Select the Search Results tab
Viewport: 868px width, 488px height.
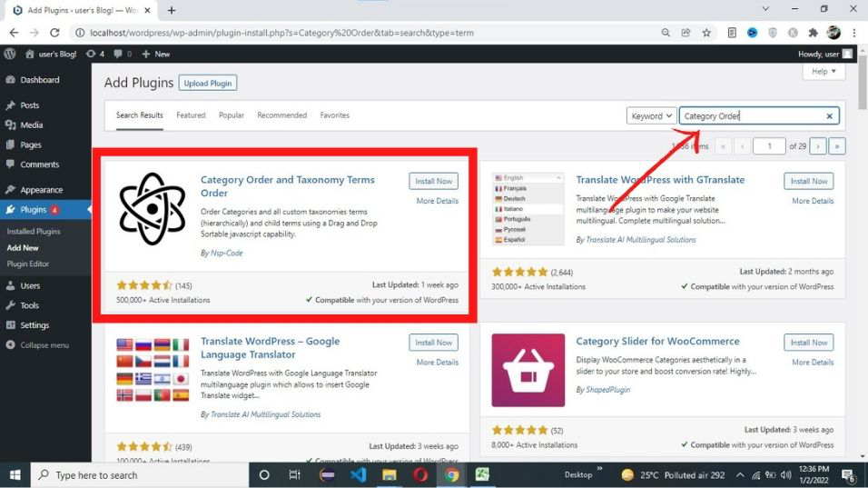[140, 115]
